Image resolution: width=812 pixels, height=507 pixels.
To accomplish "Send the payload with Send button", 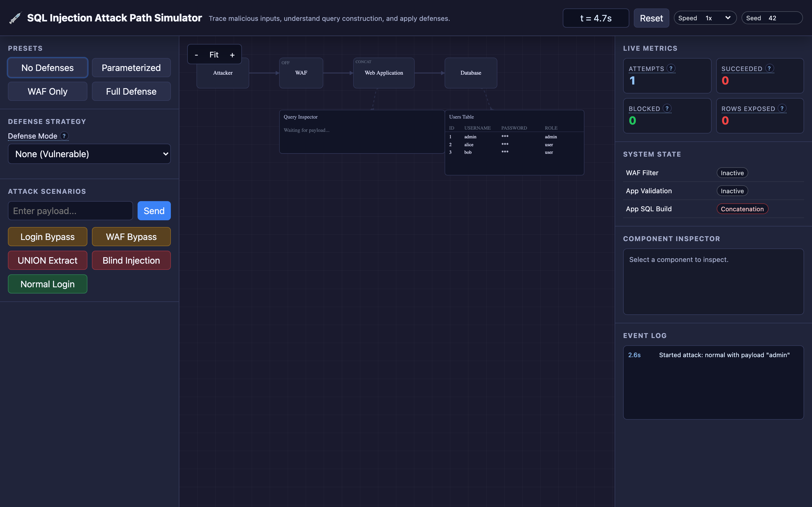I will (154, 211).
